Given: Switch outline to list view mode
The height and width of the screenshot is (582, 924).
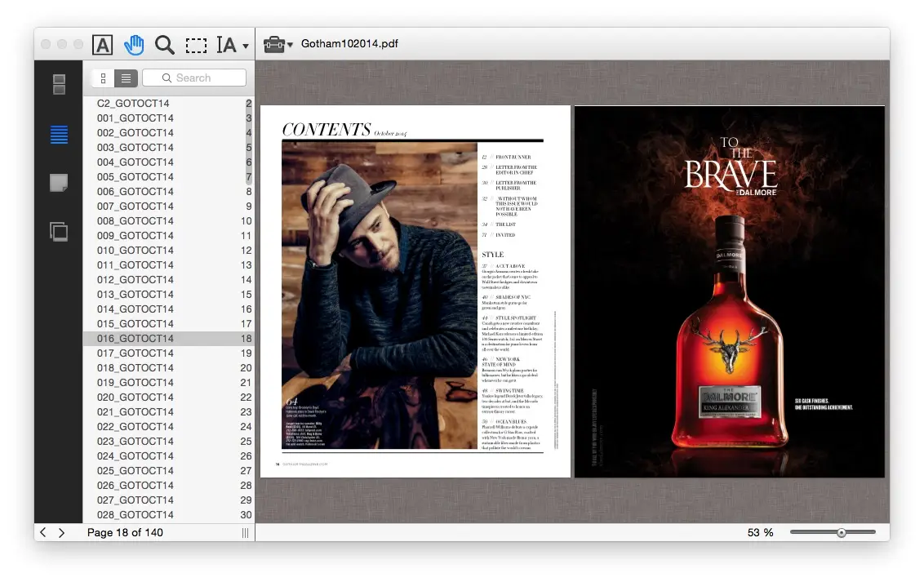Looking at the screenshot, I should [126, 78].
